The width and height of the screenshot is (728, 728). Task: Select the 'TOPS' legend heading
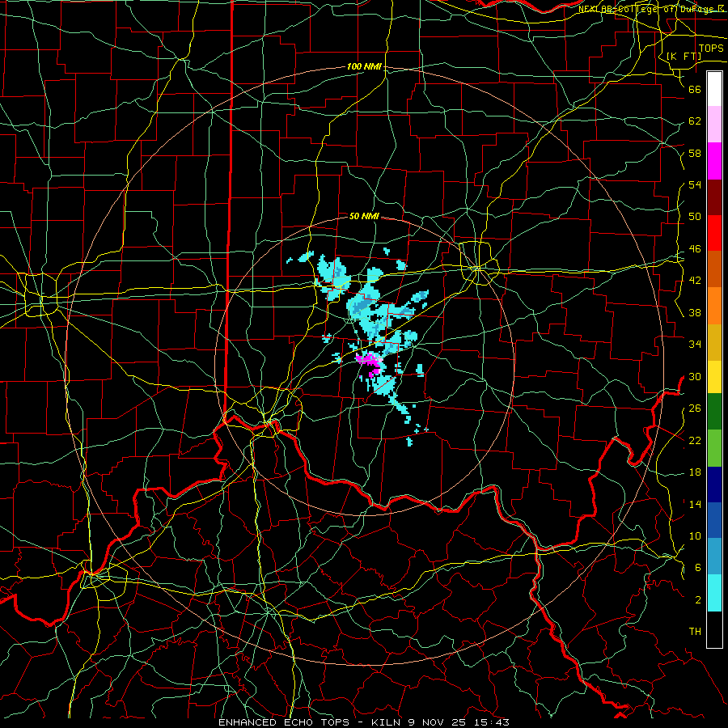(x=711, y=49)
